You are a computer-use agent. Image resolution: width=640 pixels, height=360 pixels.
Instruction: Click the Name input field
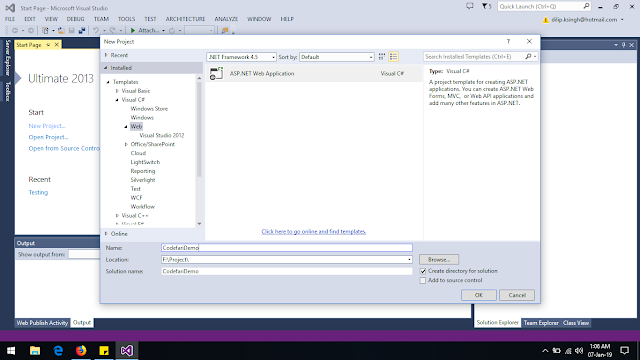(x=287, y=248)
